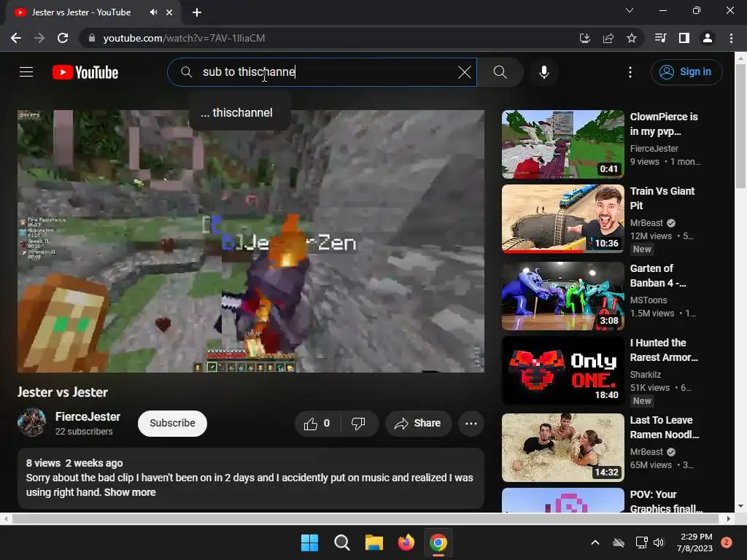This screenshot has height=560, width=747.
Task: Go to the YouTube home logo
Action: tap(85, 72)
